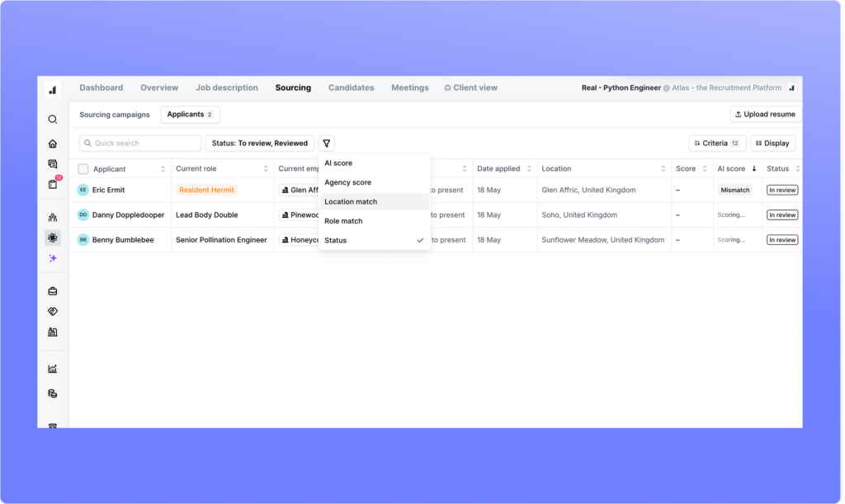Focus the Quick search field
Image resolution: width=845 pixels, height=504 pixels.
pos(140,144)
